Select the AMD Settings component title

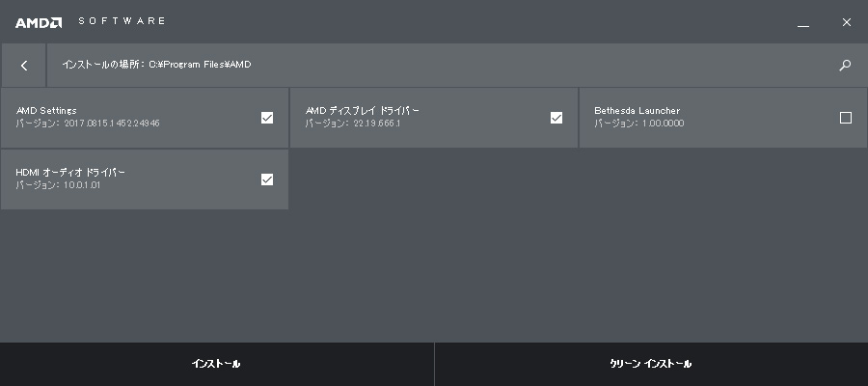[x=46, y=111]
